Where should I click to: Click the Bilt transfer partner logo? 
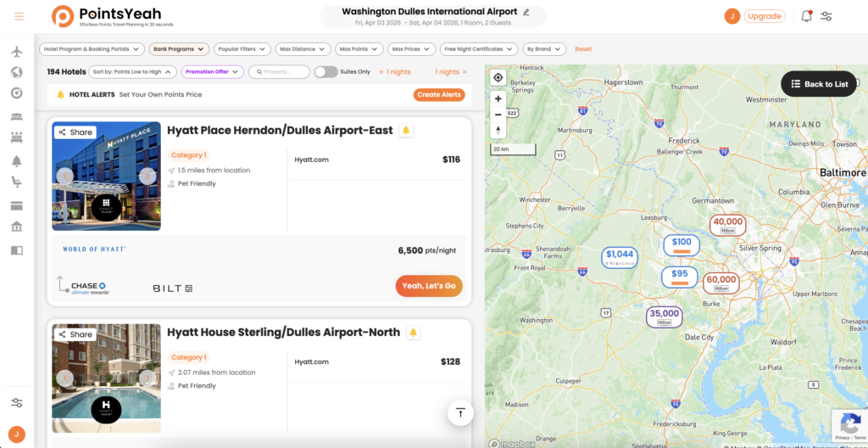pos(172,288)
